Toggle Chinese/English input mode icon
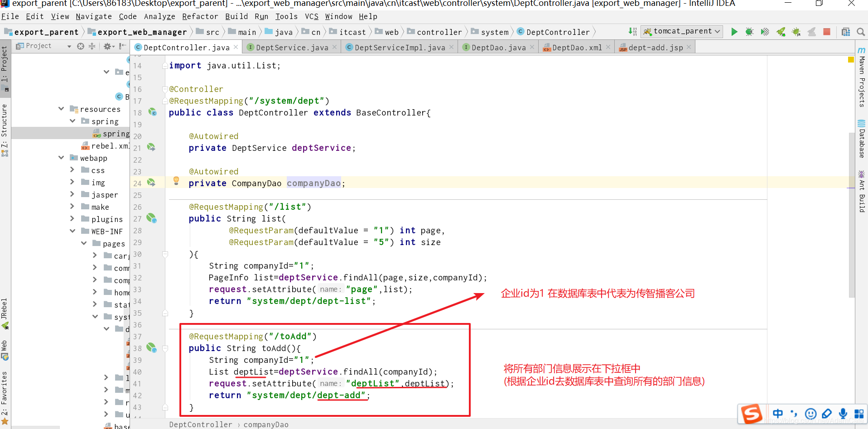The image size is (868, 429). click(x=778, y=414)
